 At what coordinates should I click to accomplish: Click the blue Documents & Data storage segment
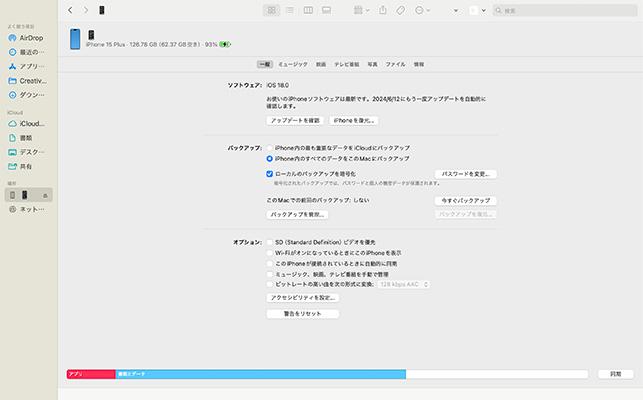[261, 374]
